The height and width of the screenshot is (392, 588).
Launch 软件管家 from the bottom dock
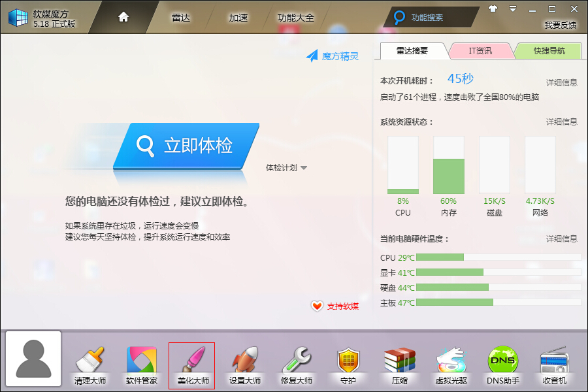tap(140, 361)
